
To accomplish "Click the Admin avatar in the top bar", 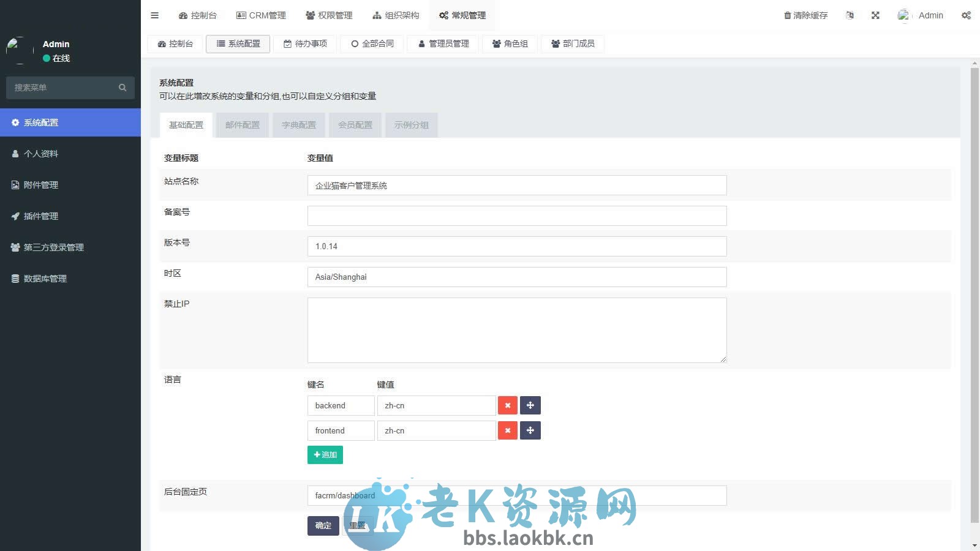I will 904,15.
